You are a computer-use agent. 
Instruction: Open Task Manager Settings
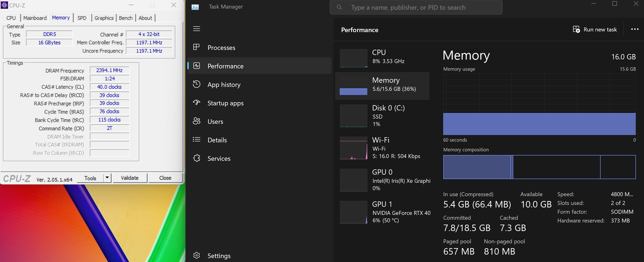(x=259, y=256)
